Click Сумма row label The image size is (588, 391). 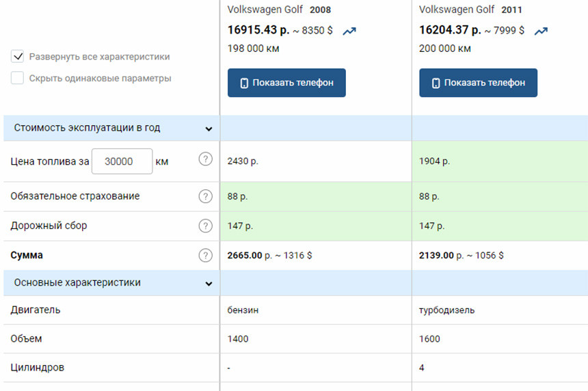coord(27,255)
